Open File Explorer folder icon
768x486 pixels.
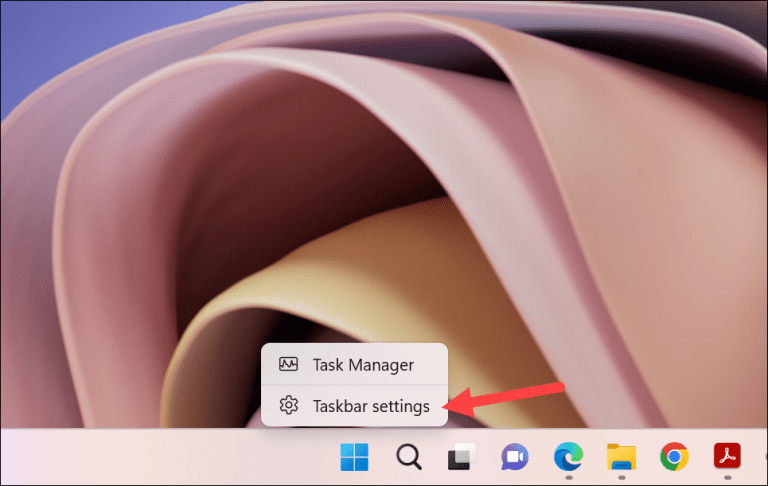621,457
